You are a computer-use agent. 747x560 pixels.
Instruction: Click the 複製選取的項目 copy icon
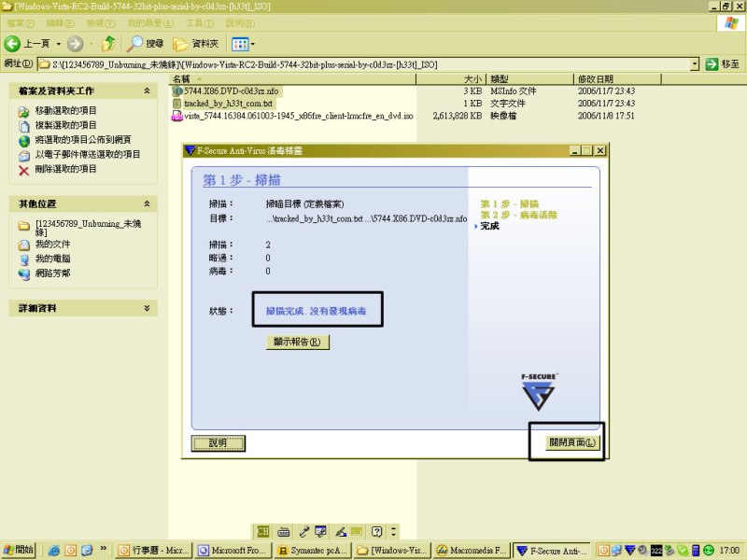(x=24, y=126)
